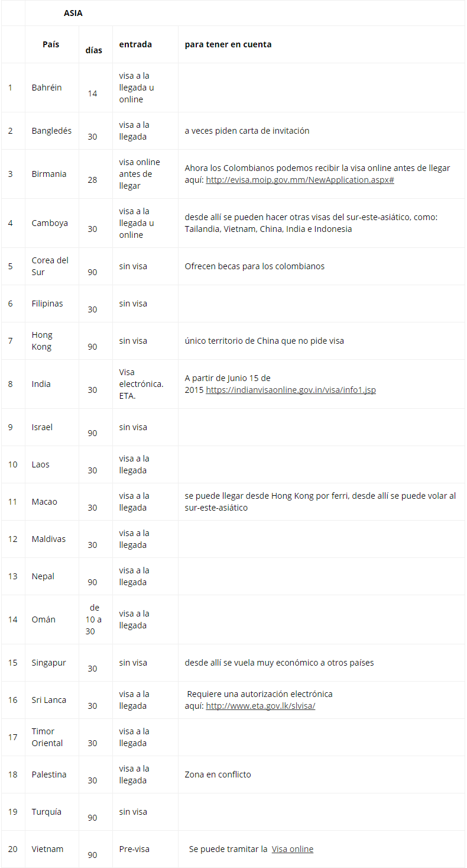This screenshot has height=868, width=467.
Task: Click the 'Bahréin' country cell
Action: click(x=47, y=88)
